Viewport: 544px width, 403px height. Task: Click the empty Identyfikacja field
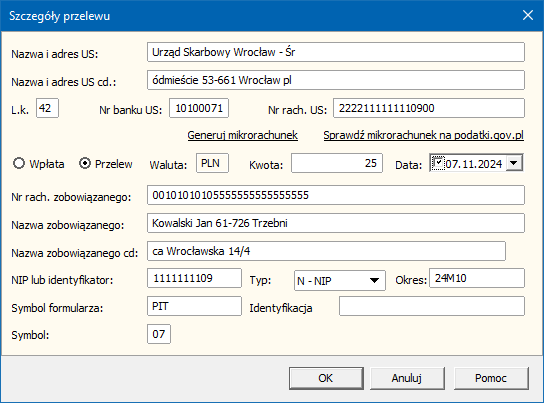(432, 306)
